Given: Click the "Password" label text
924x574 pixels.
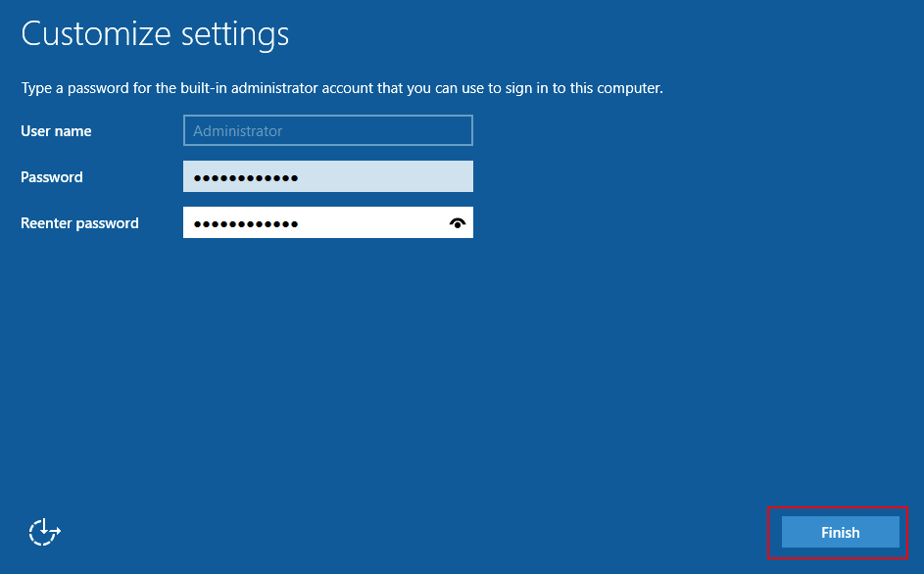Looking at the screenshot, I should coord(51,177).
